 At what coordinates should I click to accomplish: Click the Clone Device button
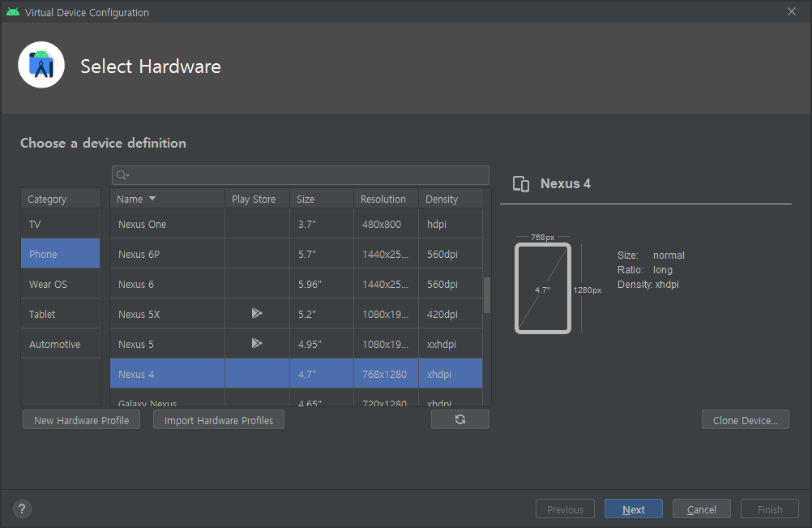click(x=746, y=420)
